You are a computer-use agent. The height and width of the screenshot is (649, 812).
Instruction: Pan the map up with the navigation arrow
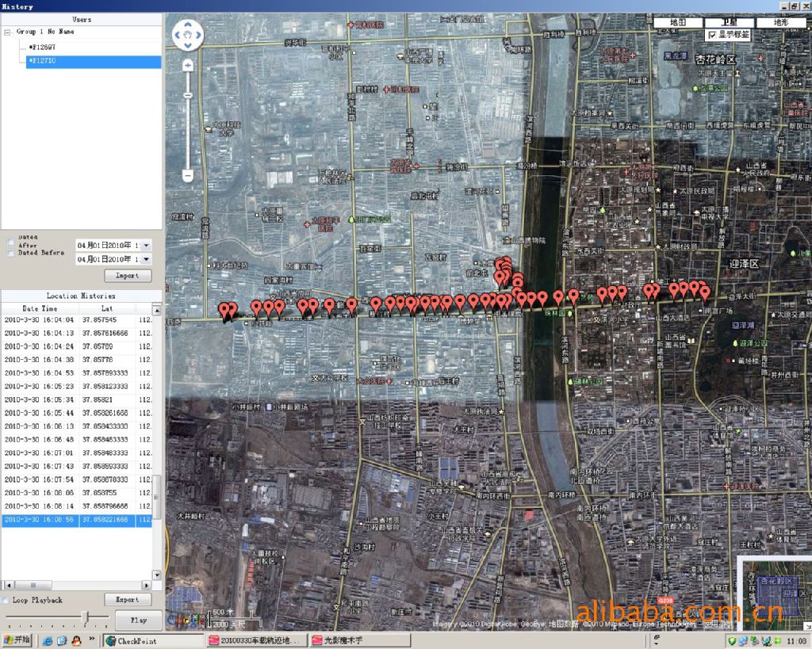pyautogui.click(x=188, y=26)
